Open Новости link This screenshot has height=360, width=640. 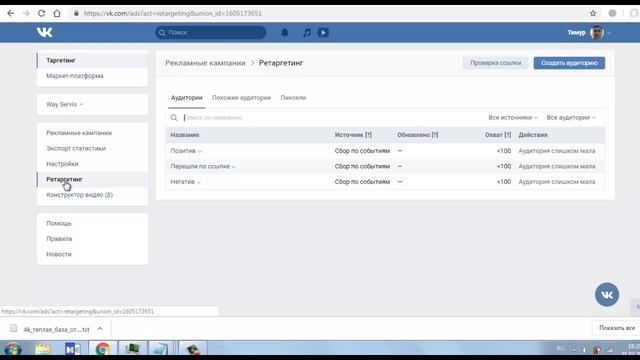point(59,254)
